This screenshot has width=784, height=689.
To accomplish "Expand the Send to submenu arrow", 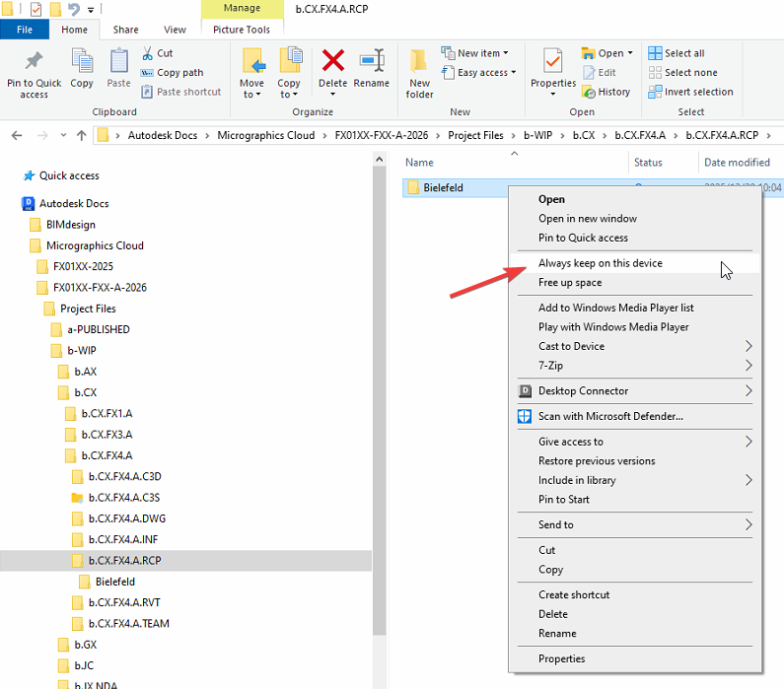I will tap(748, 524).
